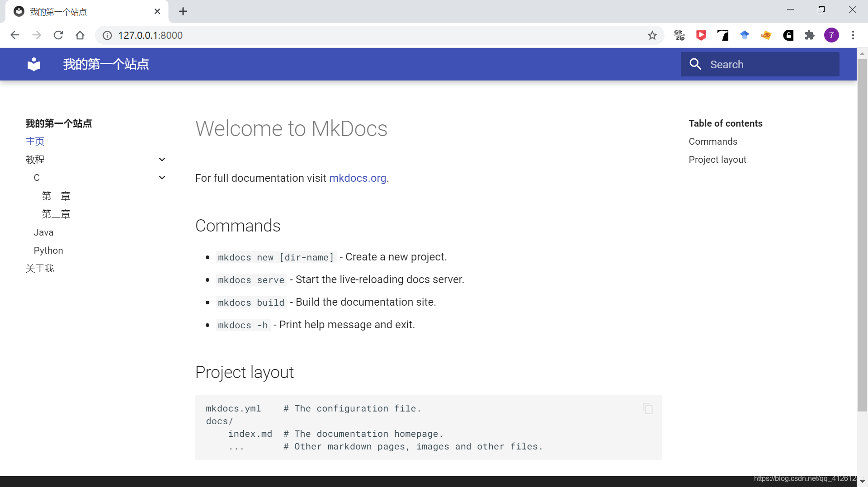Click the Welcome to MkDocs heading
868x487 pixels.
click(291, 129)
